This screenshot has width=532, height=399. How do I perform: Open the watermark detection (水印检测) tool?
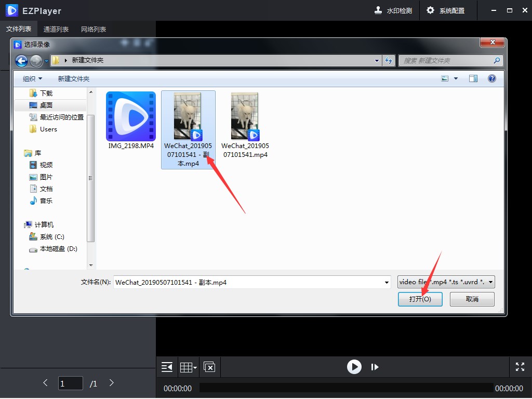click(393, 10)
